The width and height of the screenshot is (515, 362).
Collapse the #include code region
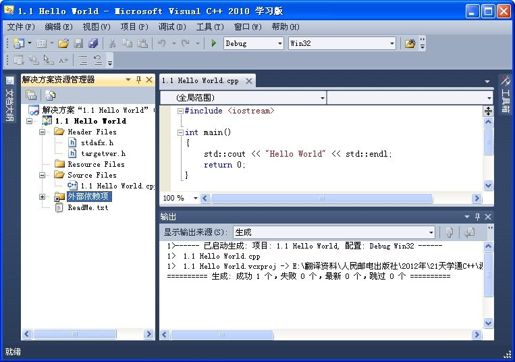pyautogui.click(x=180, y=111)
